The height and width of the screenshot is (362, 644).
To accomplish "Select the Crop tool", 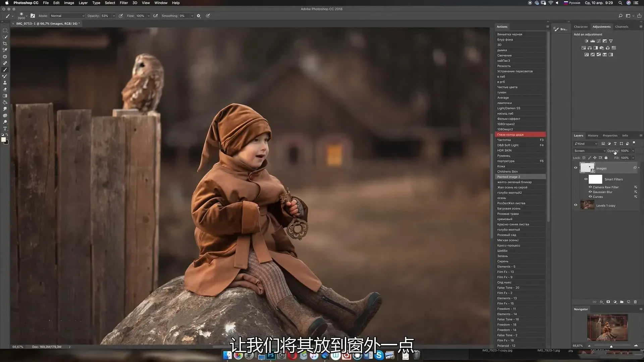I will point(5,44).
